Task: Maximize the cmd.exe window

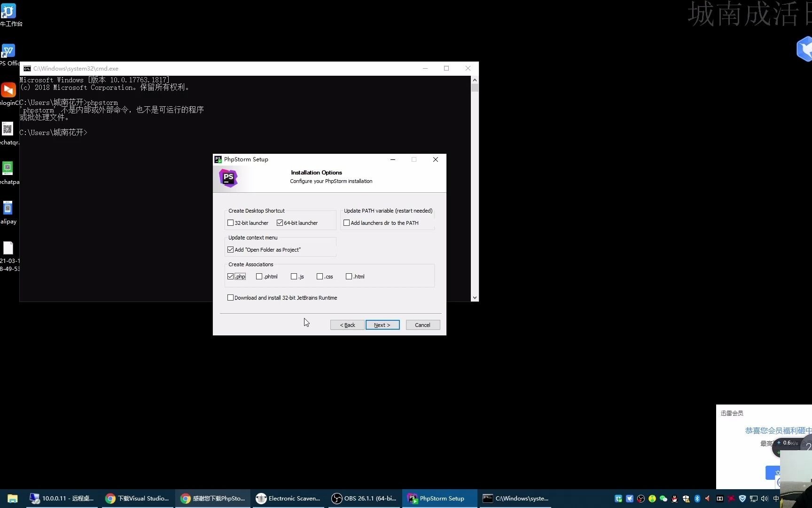Action: (446, 68)
